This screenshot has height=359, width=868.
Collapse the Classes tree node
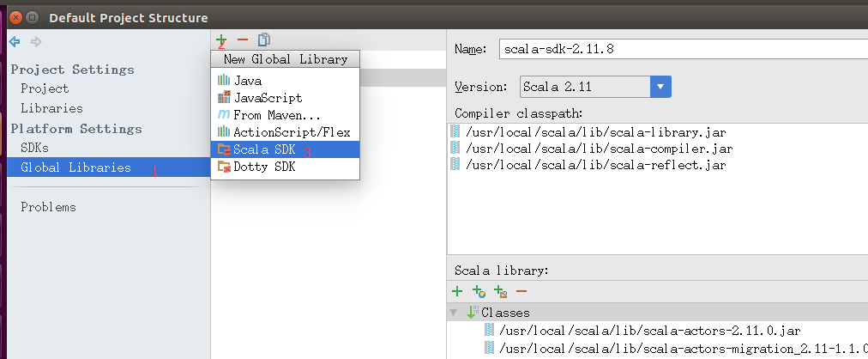point(454,313)
